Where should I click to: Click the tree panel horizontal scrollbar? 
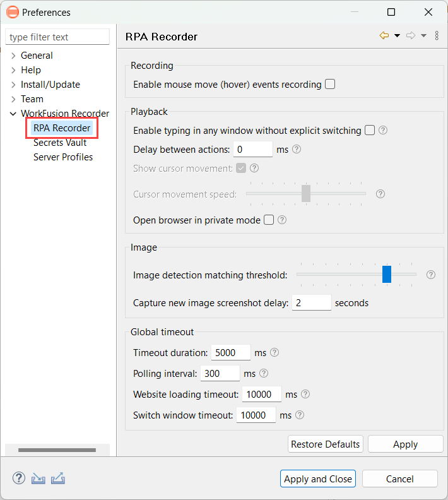tap(57, 450)
